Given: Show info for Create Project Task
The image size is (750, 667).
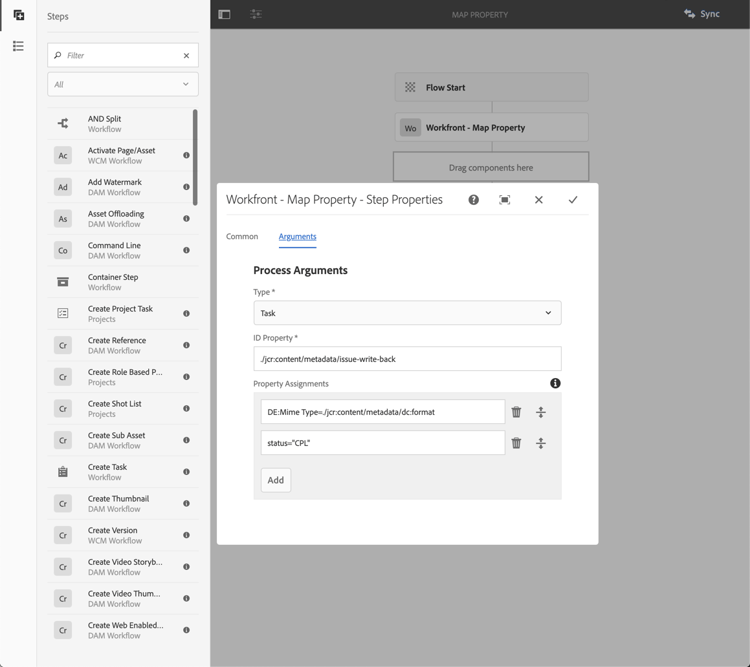Looking at the screenshot, I should pos(187,313).
